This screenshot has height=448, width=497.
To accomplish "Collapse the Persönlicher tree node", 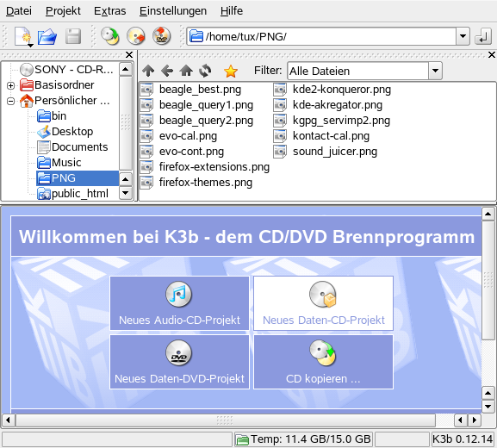I will pos(11,101).
